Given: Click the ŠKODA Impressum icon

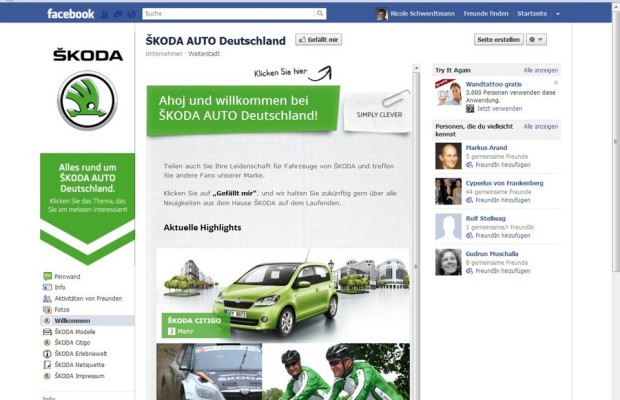Looking at the screenshot, I should point(47,375).
